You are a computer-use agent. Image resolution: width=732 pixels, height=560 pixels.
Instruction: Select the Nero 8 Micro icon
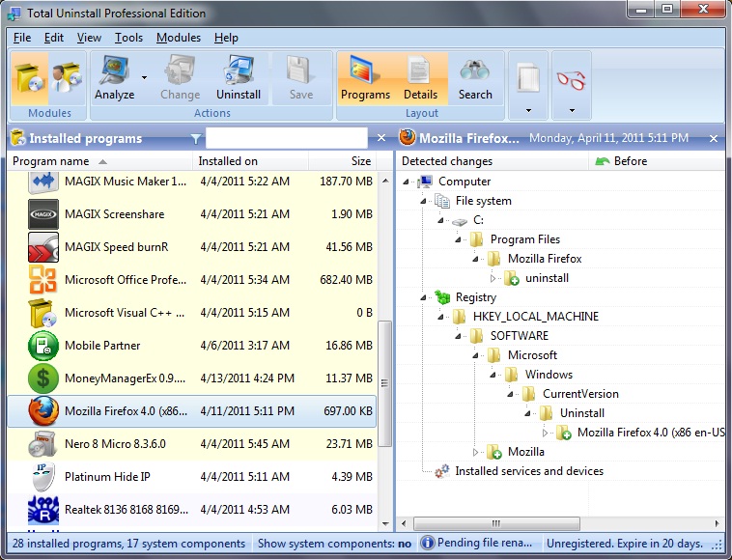(42, 444)
